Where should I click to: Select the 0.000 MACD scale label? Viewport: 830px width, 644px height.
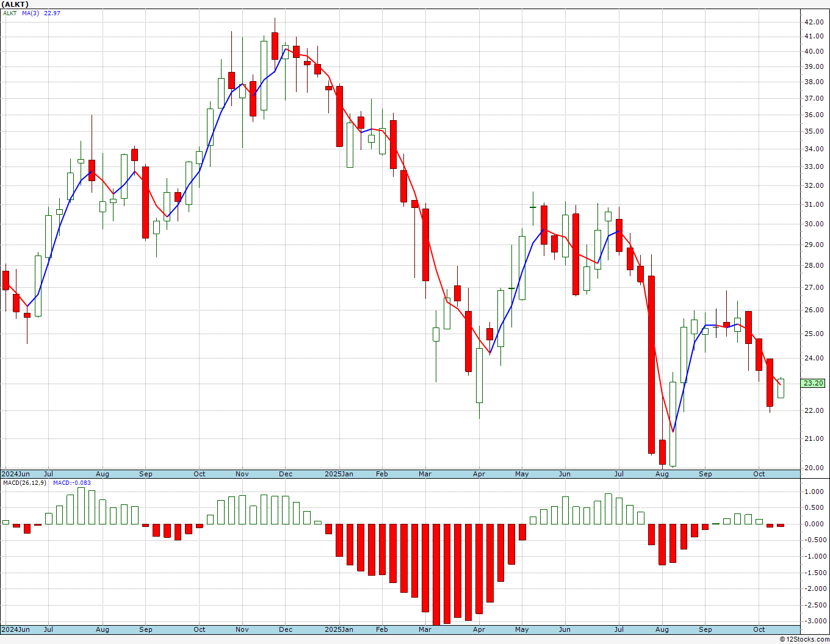point(815,524)
